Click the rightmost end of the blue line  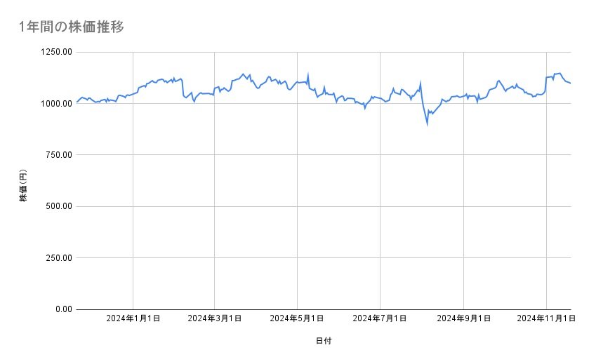[571, 83]
